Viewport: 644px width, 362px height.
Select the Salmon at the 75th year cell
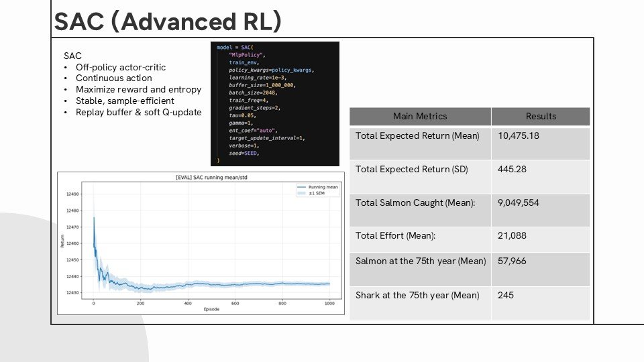click(420, 269)
